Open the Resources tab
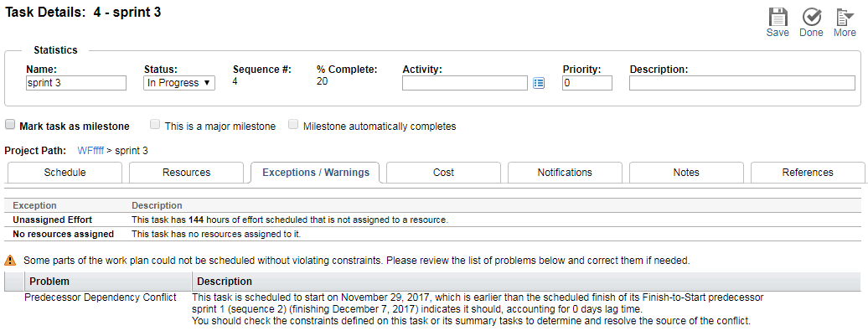Image resolution: width=868 pixels, height=331 pixels. tap(187, 173)
